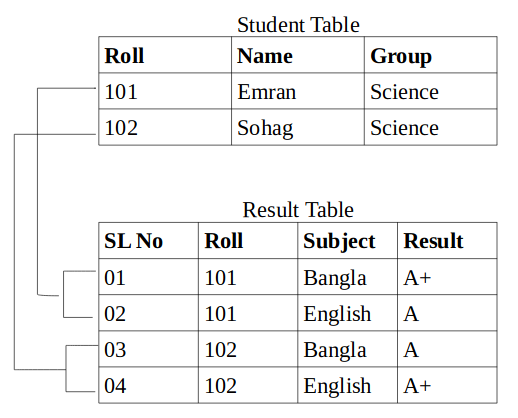Select the Subject column header
This screenshot has height=418, width=518.
347,241
